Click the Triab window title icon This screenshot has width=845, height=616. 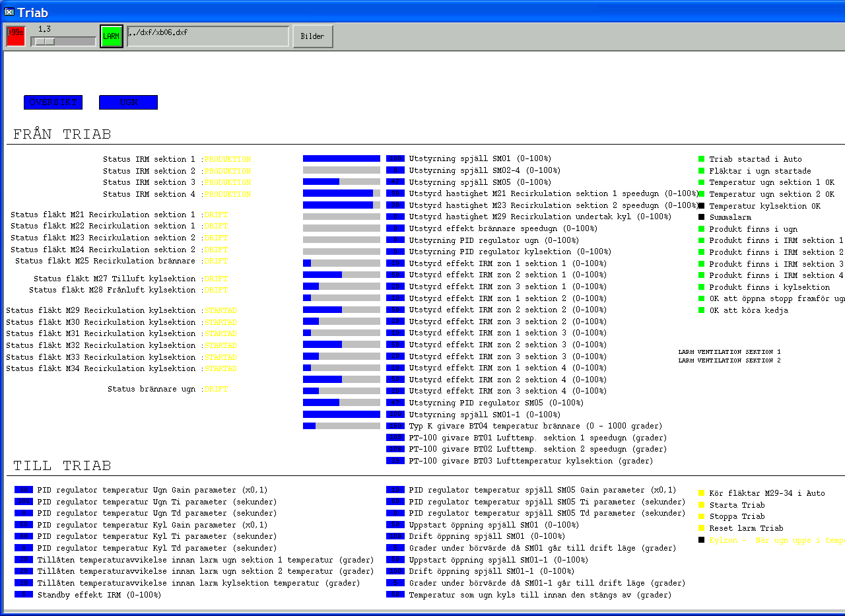9,12
